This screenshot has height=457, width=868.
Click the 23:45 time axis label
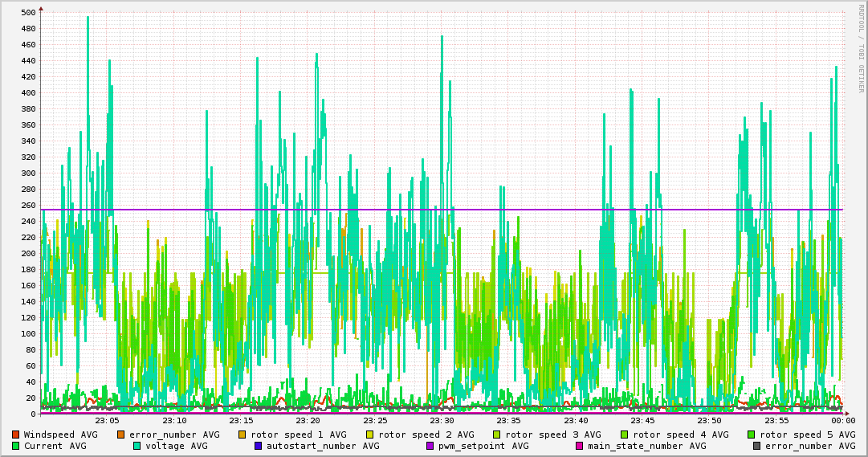click(642, 420)
